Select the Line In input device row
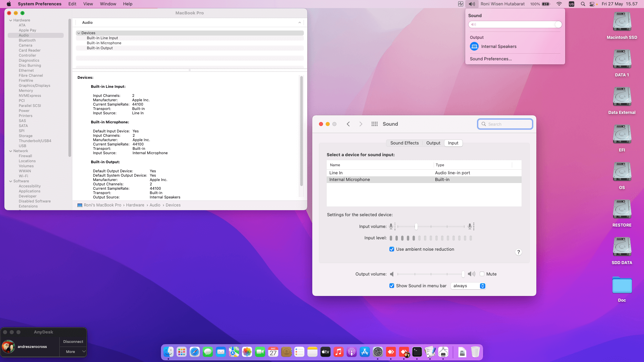The height and width of the screenshot is (362, 644). tap(424, 173)
